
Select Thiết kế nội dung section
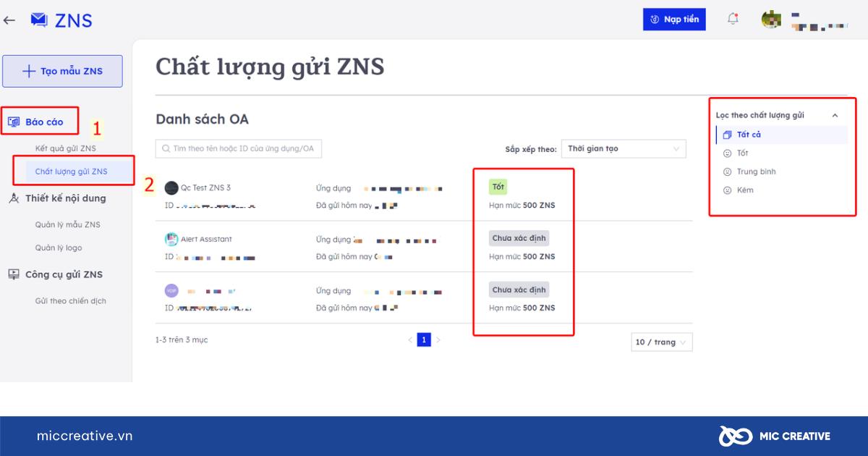pos(65,198)
